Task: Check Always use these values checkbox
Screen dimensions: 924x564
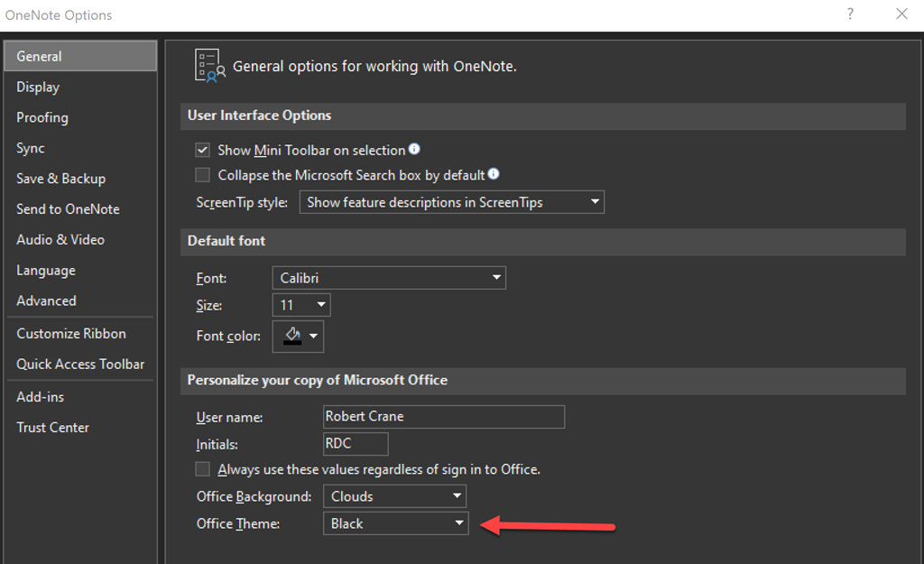Action: (x=202, y=469)
